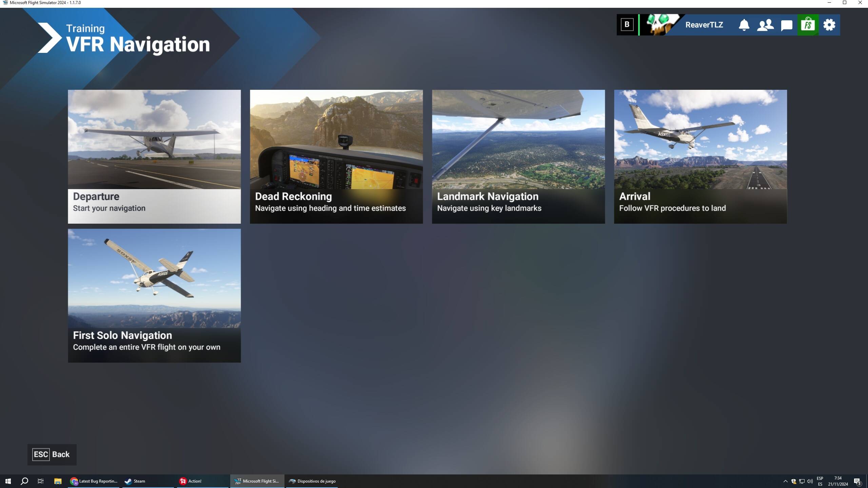Click the B badge icon in profile bar
This screenshot has width=868, height=488.
tap(627, 25)
